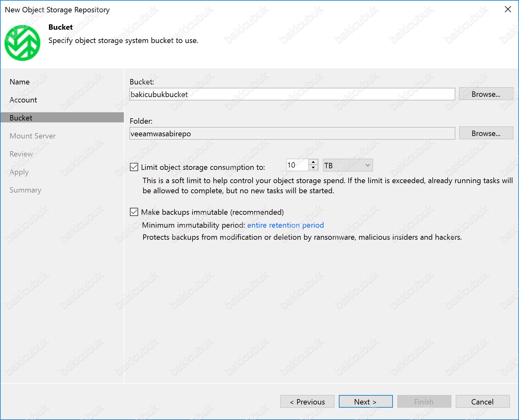Cancel the repository wizard
519x420 pixels.
tap(482, 402)
